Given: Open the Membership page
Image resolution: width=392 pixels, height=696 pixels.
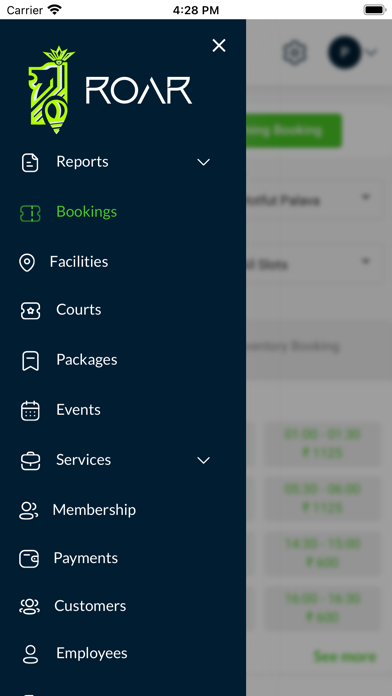Looking at the screenshot, I should [x=94, y=510].
